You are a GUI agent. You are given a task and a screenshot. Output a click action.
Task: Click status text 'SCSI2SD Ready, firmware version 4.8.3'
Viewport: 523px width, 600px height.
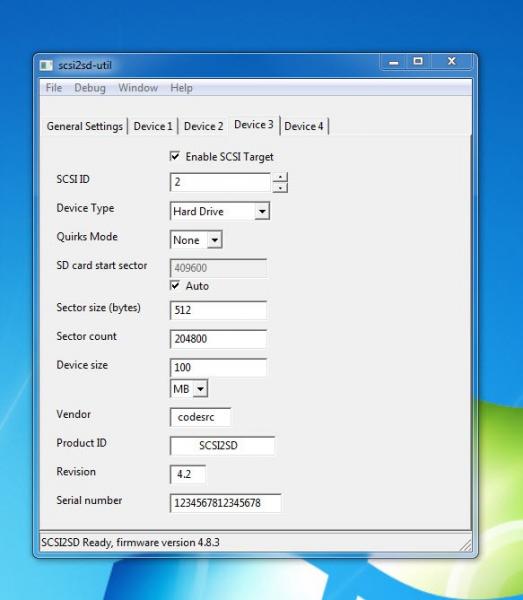[130, 543]
